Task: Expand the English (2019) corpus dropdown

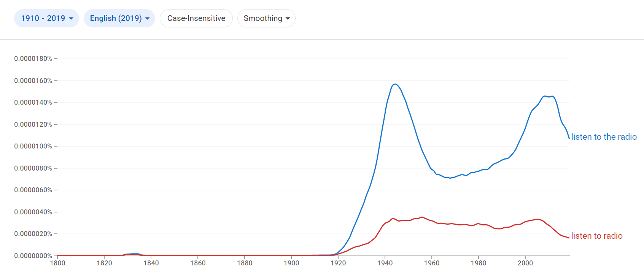Action: tap(119, 18)
